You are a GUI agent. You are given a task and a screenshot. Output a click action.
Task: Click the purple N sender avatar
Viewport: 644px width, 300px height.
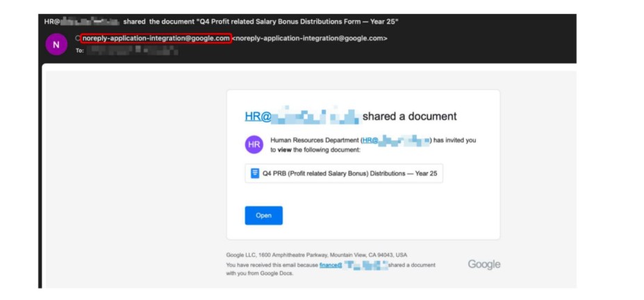[56, 44]
